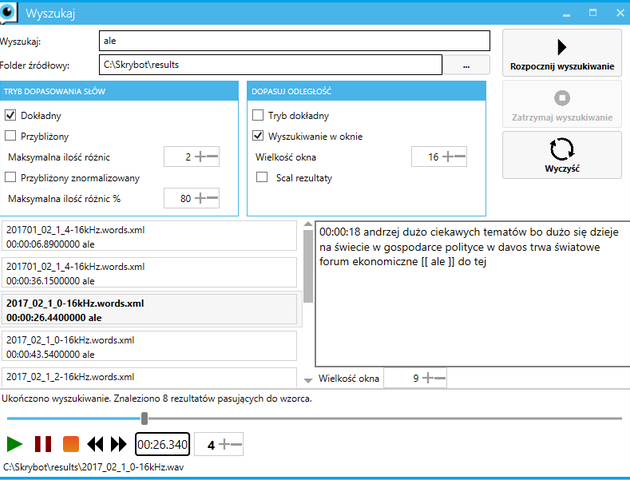Decrease the 9 Wielkość okna value
Viewport: 630px width, 480px height.
point(440,378)
